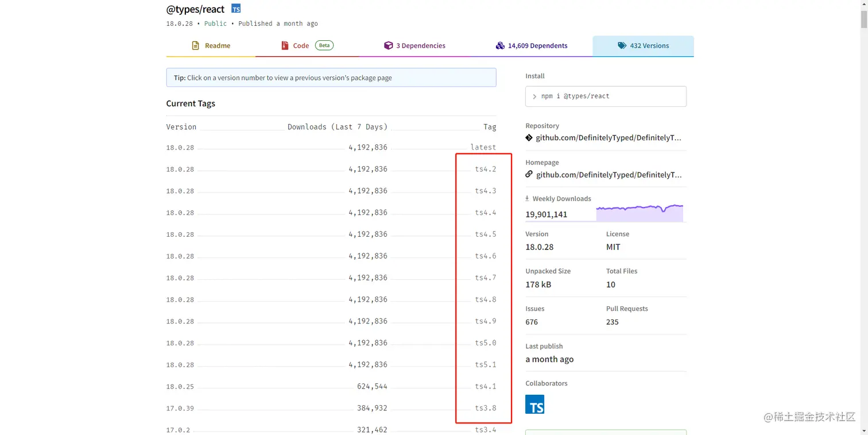Click the Readme document icon

pos(196,45)
